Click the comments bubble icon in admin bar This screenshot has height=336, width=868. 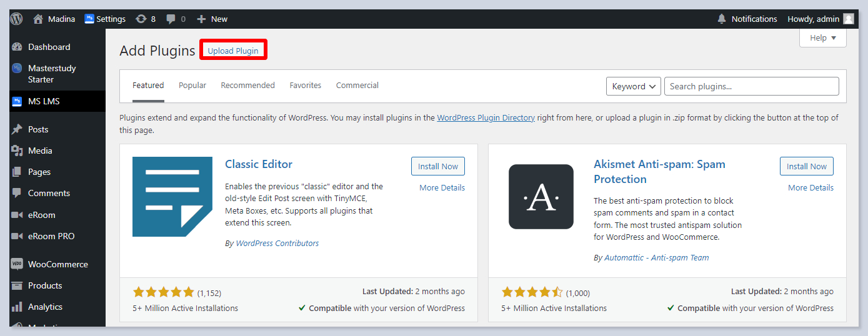point(171,19)
